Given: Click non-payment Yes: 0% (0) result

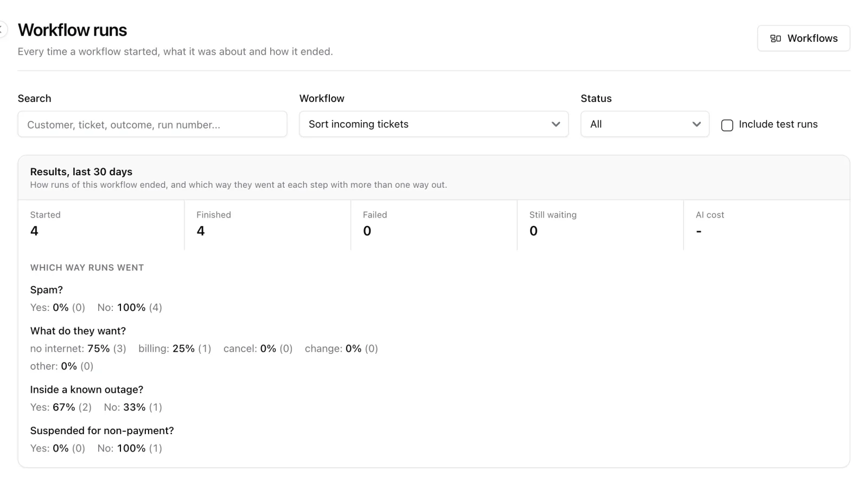Looking at the screenshot, I should (x=58, y=449).
